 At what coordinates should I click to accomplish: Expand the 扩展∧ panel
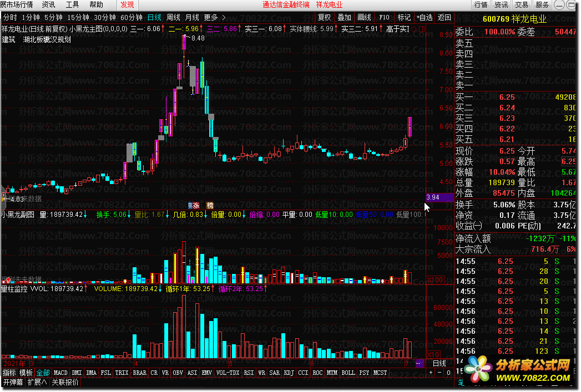point(37,382)
